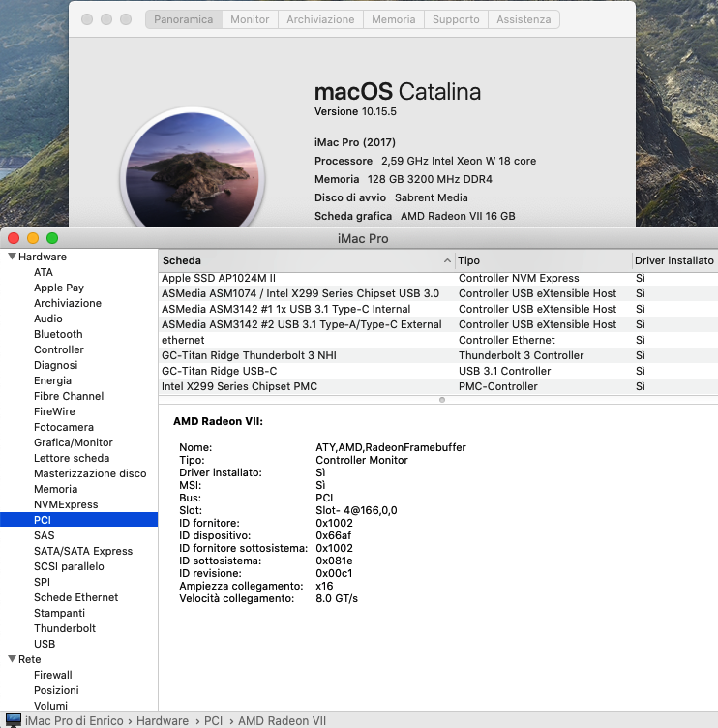Select GC-Titan Ridge Thunderbolt 3 NHI row
The height and width of the screenshot is (728, 718).
click(438, 355)
